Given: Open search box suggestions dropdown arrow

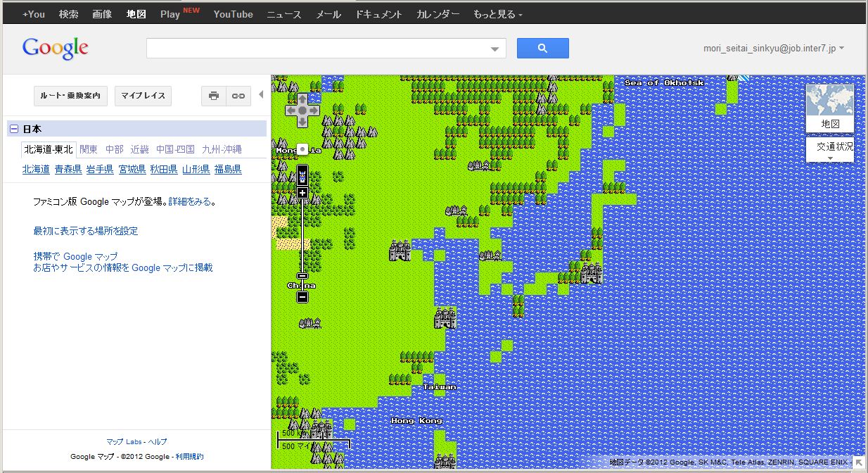Looking at the screenshot, I should click(496, 49).
